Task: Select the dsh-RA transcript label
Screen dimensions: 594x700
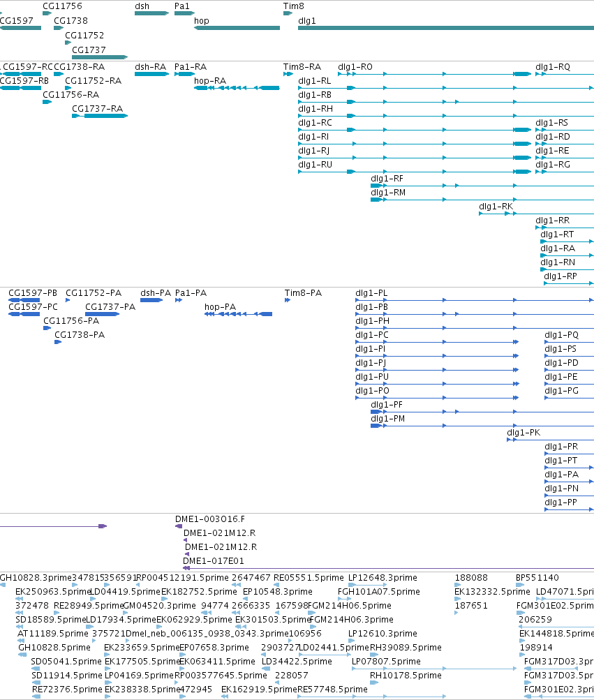Action: coord(151,67)
